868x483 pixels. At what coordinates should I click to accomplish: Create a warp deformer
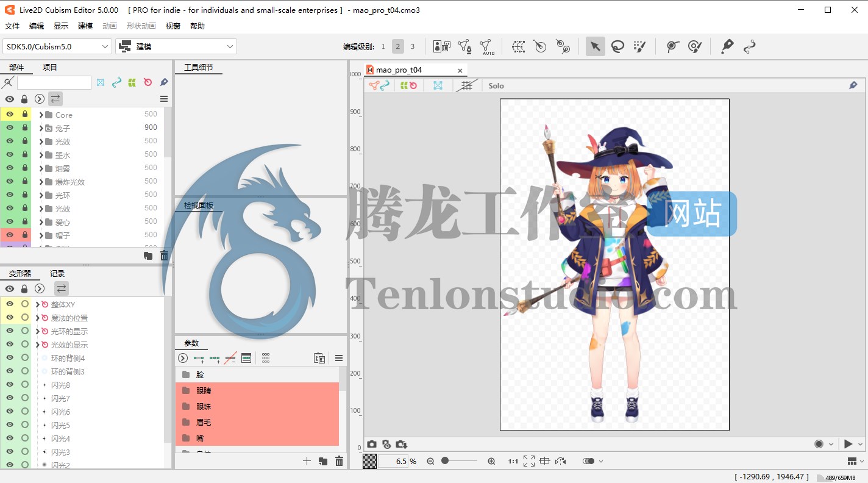pyautogui.click(x=518, y=46)
